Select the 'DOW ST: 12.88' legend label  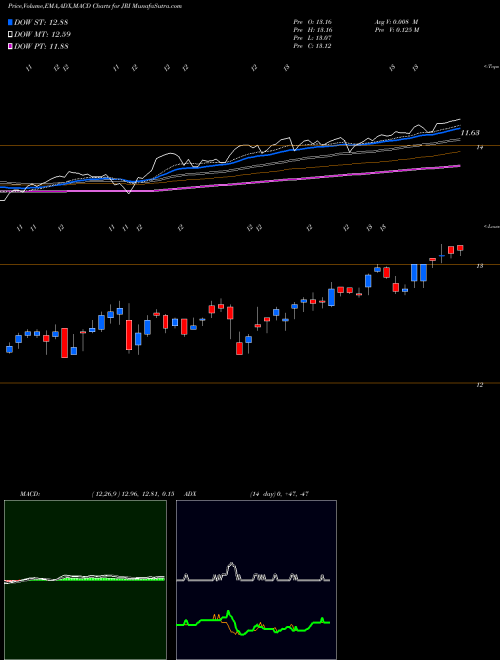pyautogui.click(x=41, y=22)
